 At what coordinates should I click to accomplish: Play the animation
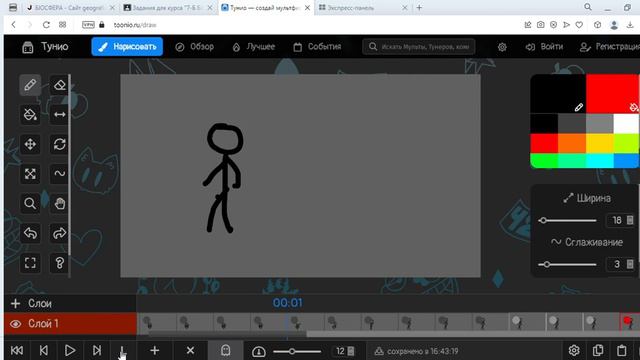70,351
